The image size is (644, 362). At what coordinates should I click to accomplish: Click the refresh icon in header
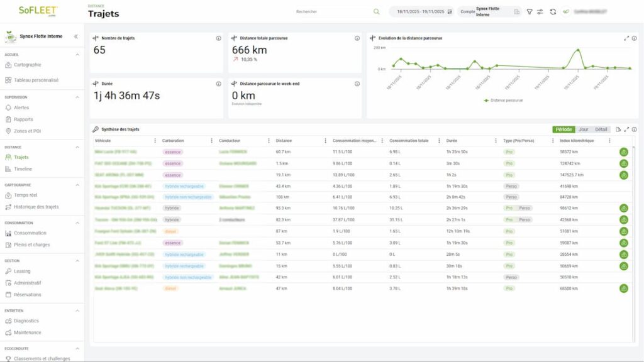point(553,11)
